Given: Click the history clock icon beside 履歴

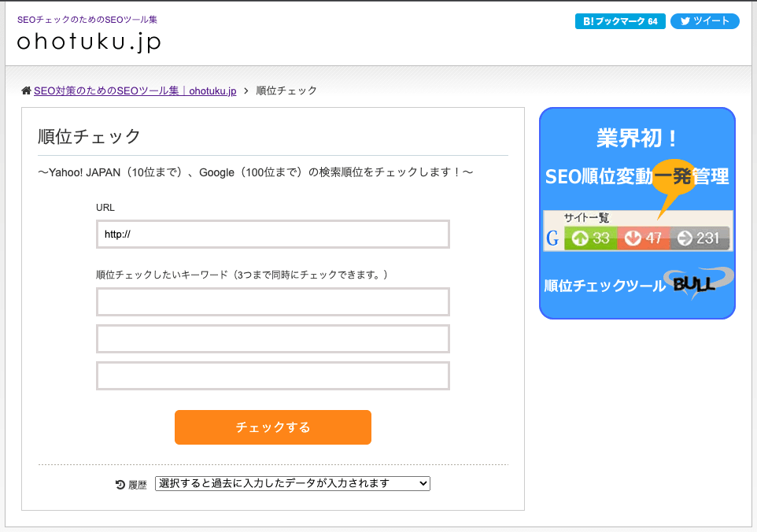Looking at the screenshot, I should coord(120,485).
